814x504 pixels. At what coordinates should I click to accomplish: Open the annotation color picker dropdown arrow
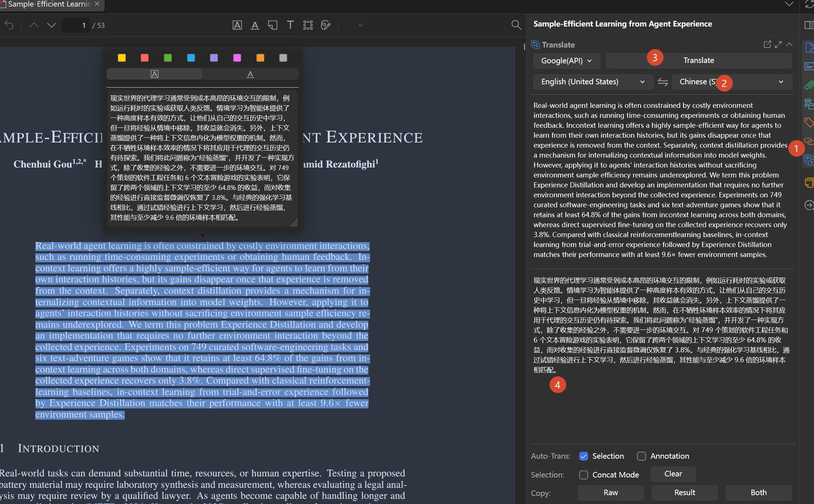pos(361,25)
